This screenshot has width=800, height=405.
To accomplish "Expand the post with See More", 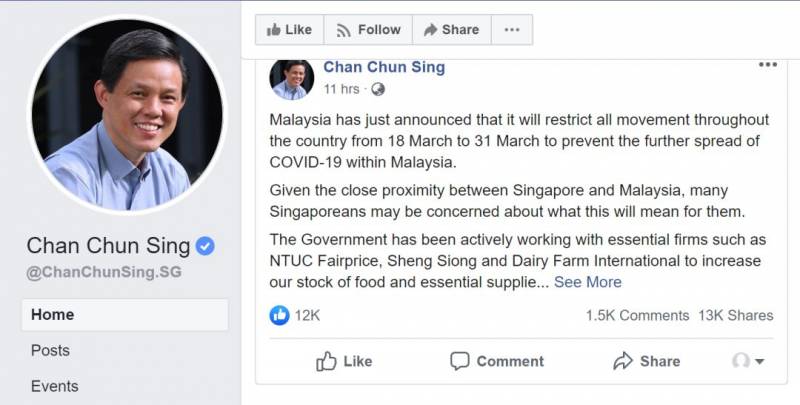I will [x=588, y=282].
